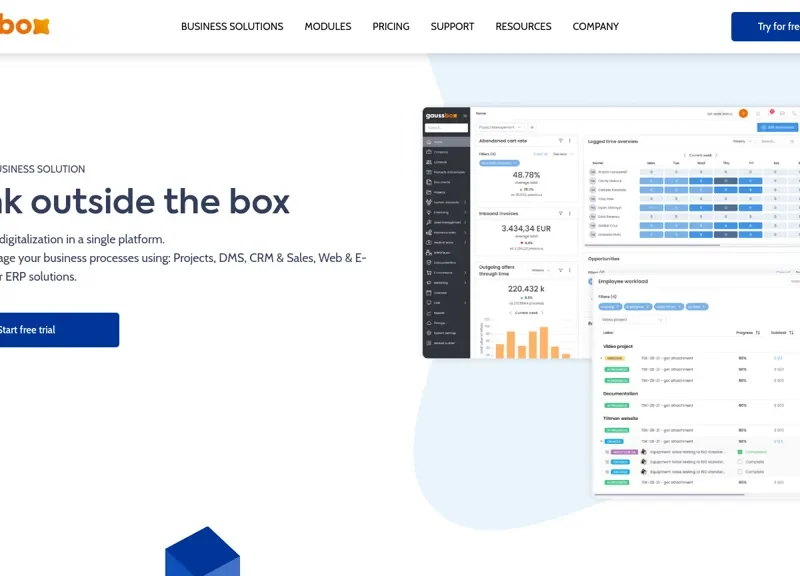Open the Project Management workspace selector dropdown
Screen dimensions: 800x576
pyautogui.click(x=496, y=128)
